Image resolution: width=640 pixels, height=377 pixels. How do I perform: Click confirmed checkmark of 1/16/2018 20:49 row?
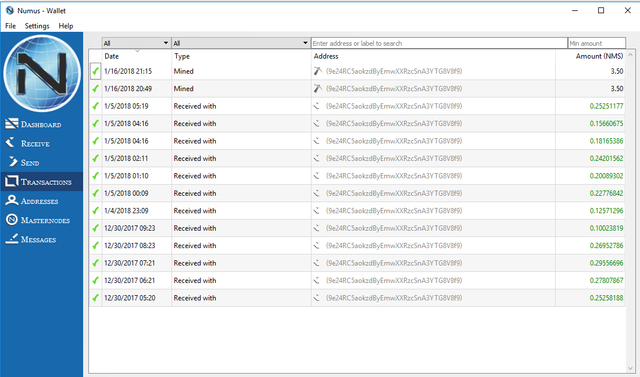point(96,89)
